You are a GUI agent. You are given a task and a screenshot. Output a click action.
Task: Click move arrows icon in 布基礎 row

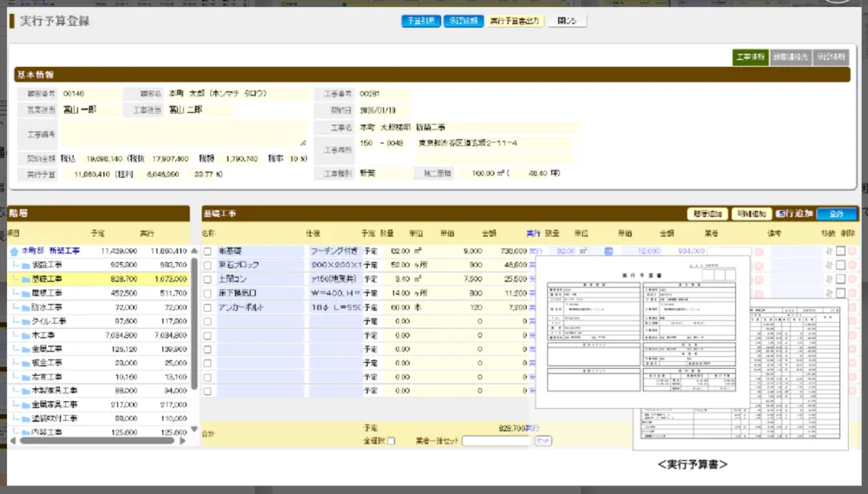[829, 252]
